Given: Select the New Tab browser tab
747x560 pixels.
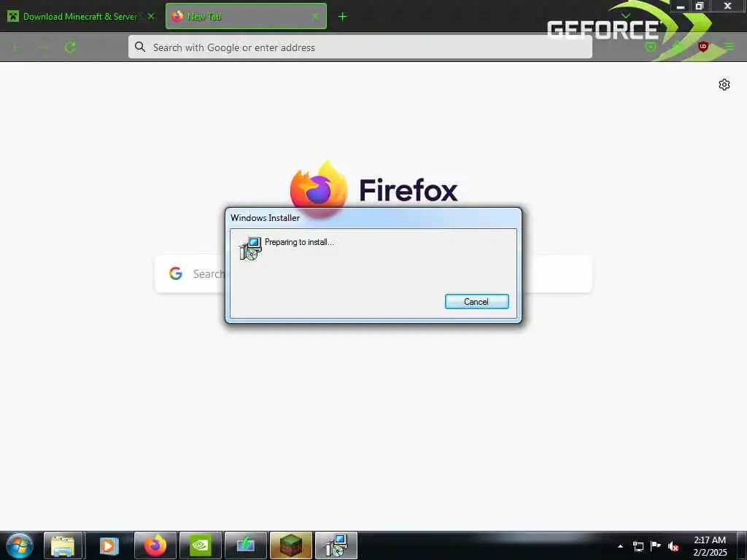Looking at the screenshot, I should (x=246, y=17).
